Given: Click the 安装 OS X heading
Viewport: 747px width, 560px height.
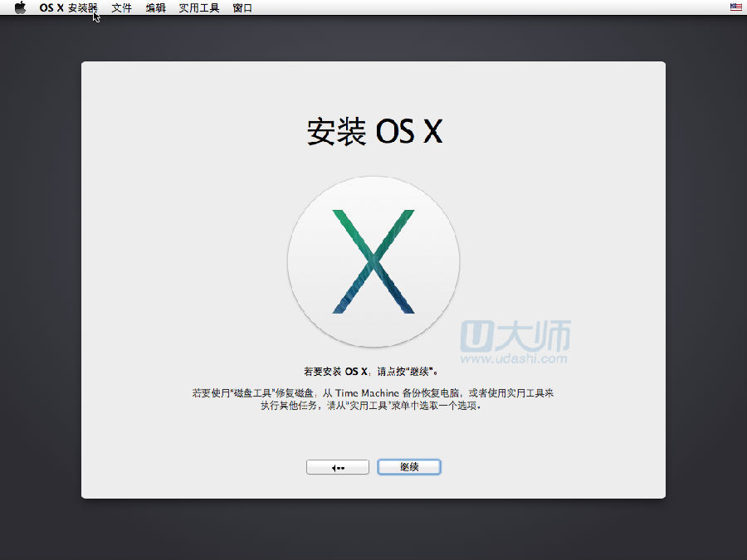Looking at the screenshot, I should [373, 132].
